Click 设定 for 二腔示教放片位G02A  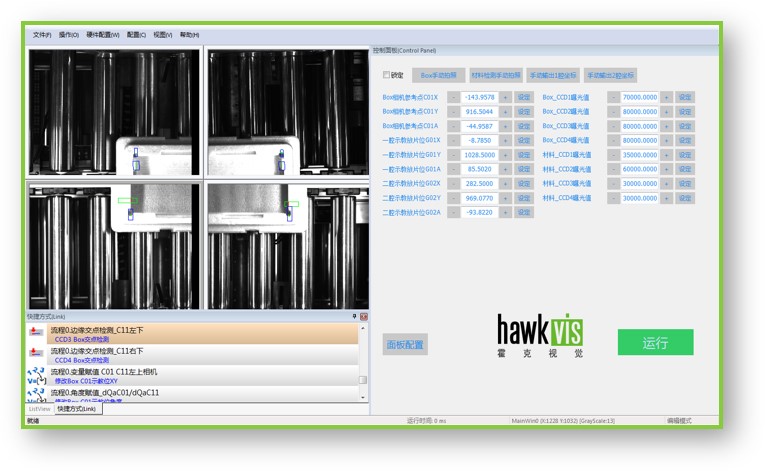pyautogui.click(x=524, y=212)
